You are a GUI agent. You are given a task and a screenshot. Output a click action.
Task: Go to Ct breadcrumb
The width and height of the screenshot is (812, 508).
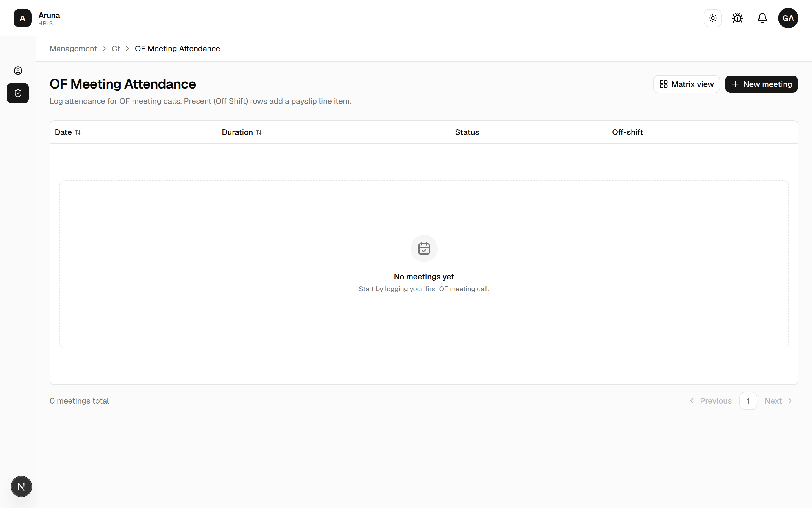pos(116,49)
